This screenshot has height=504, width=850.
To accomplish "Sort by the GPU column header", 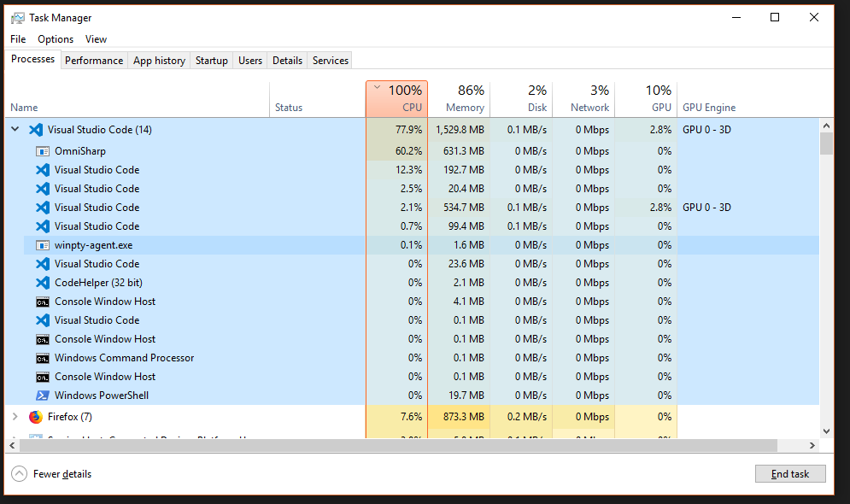I will point(646,98).
